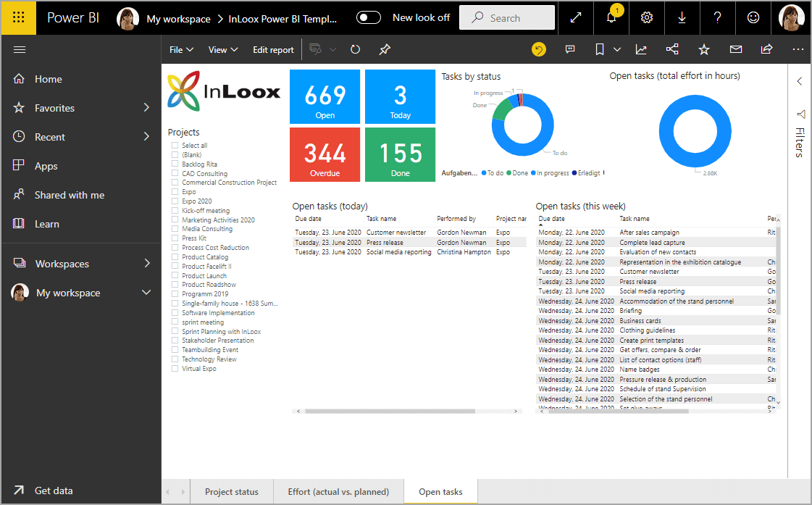Send feedback using the smiley icon

(x=753, y=17)
